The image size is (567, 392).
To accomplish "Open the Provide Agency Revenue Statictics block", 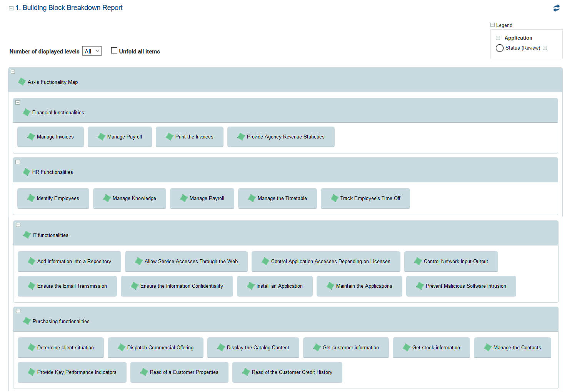I will pos(285,137).
